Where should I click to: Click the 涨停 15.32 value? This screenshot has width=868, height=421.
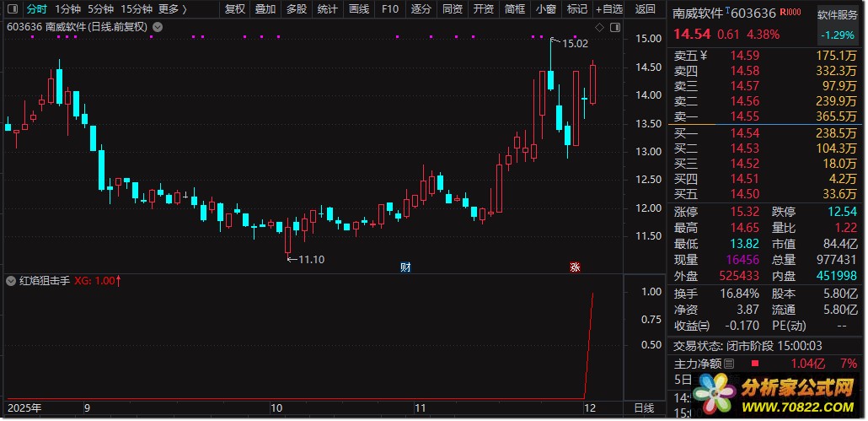[745, 212]
